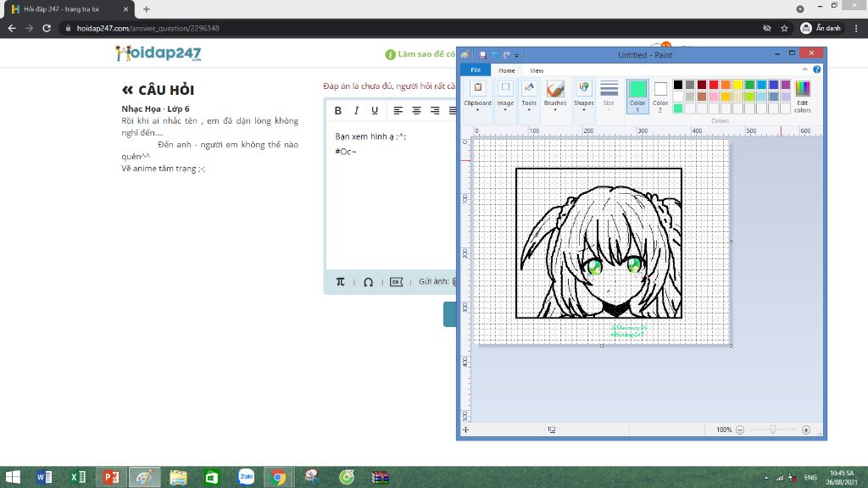Bookmark this page with the star icon

tap(784, 28)
